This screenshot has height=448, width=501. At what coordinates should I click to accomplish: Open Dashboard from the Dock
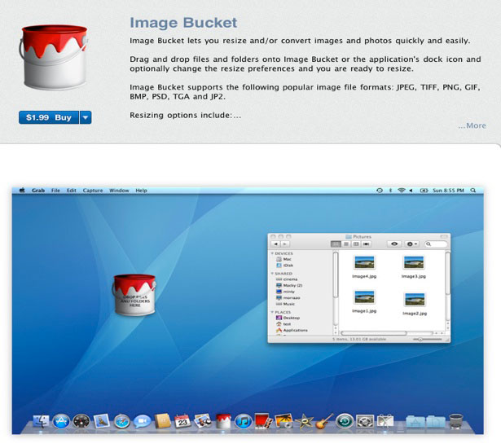tap(81, 421)
